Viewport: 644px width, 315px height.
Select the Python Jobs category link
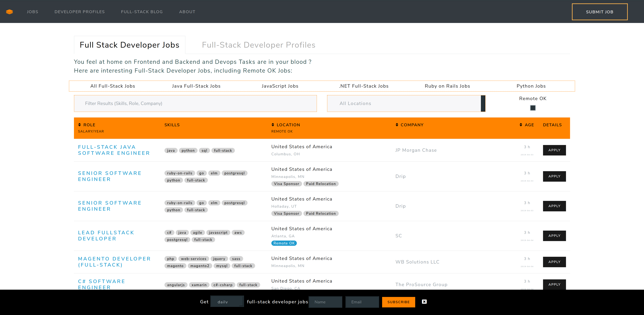pos(531,86)
